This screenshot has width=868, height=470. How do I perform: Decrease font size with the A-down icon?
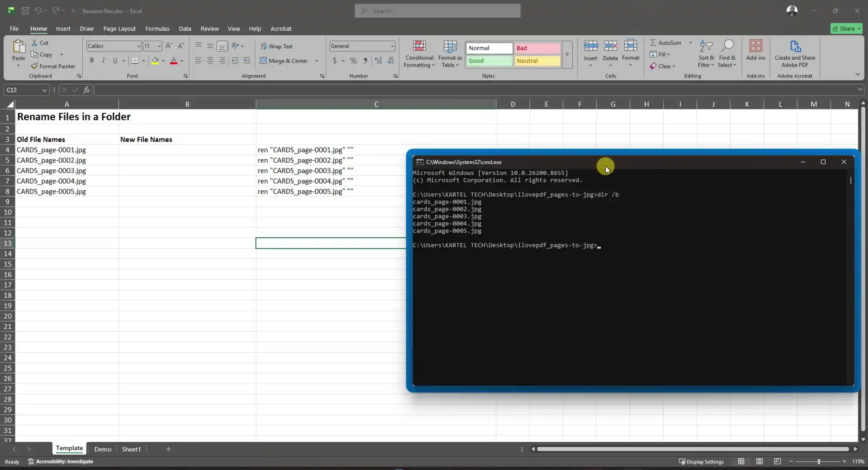coord(181,46)
